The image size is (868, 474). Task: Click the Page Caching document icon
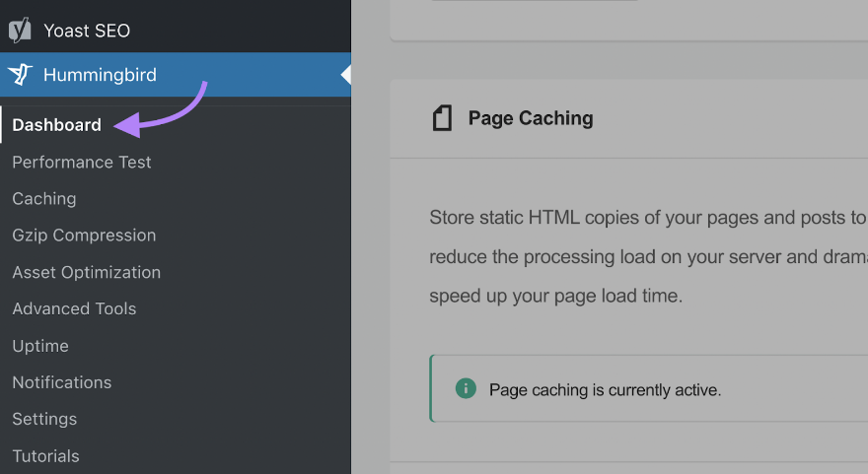click(442, 118)
